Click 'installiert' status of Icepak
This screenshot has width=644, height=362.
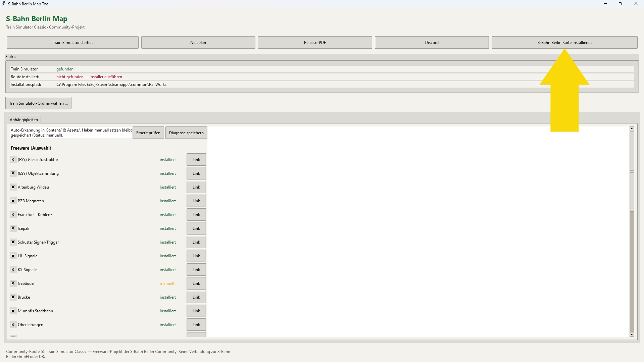pyautogui.click(x=168, y=228)
